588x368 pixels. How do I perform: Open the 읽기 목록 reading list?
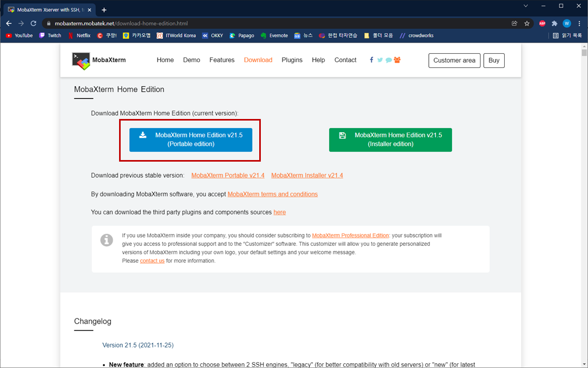[x=568, y=36]
